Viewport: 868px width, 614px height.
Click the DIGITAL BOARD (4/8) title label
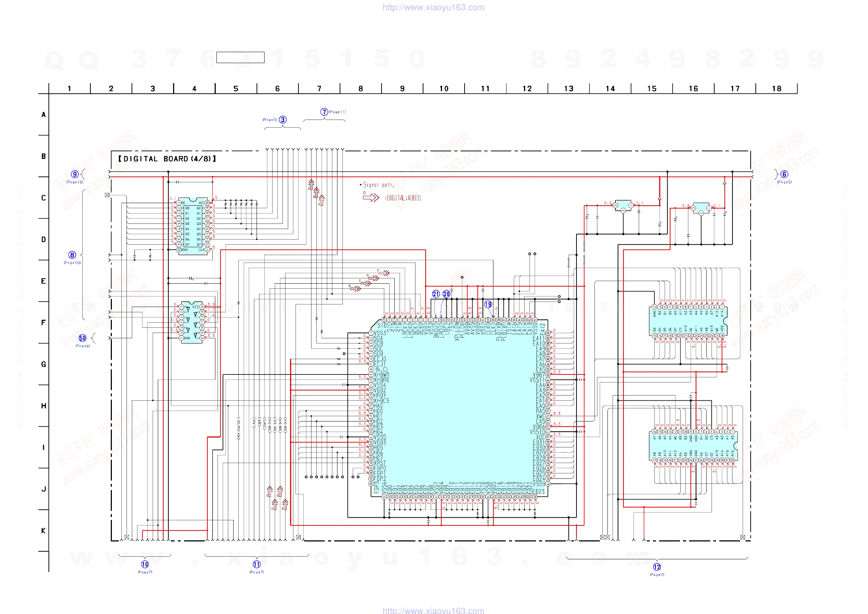pyautogui.click(x=167, y=159)
